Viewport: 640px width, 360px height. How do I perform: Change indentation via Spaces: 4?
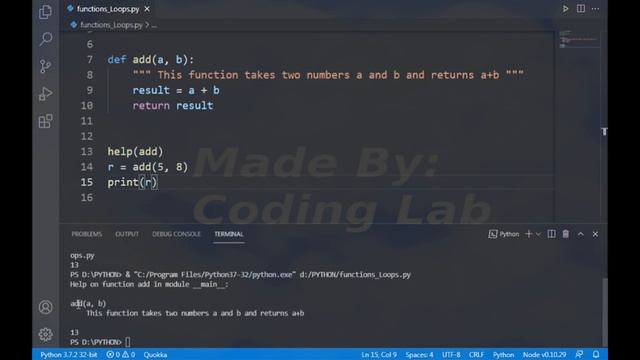coord(419,355)
